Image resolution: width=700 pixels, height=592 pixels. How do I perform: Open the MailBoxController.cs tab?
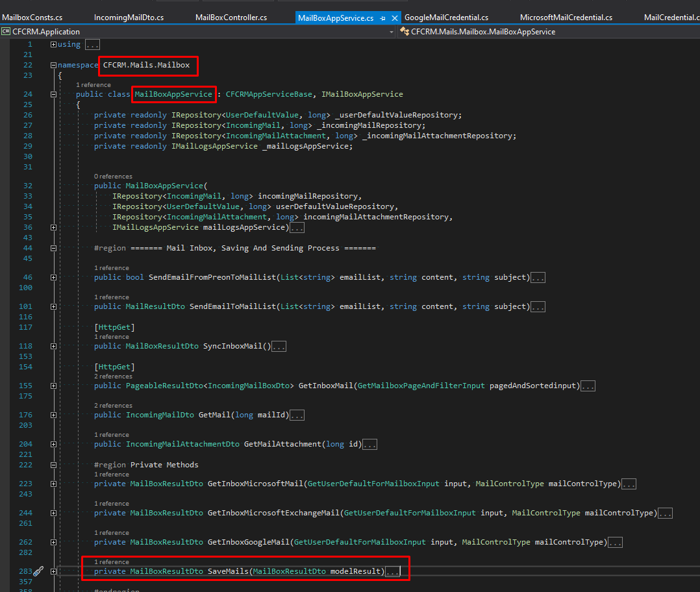[x=231, y=18]
